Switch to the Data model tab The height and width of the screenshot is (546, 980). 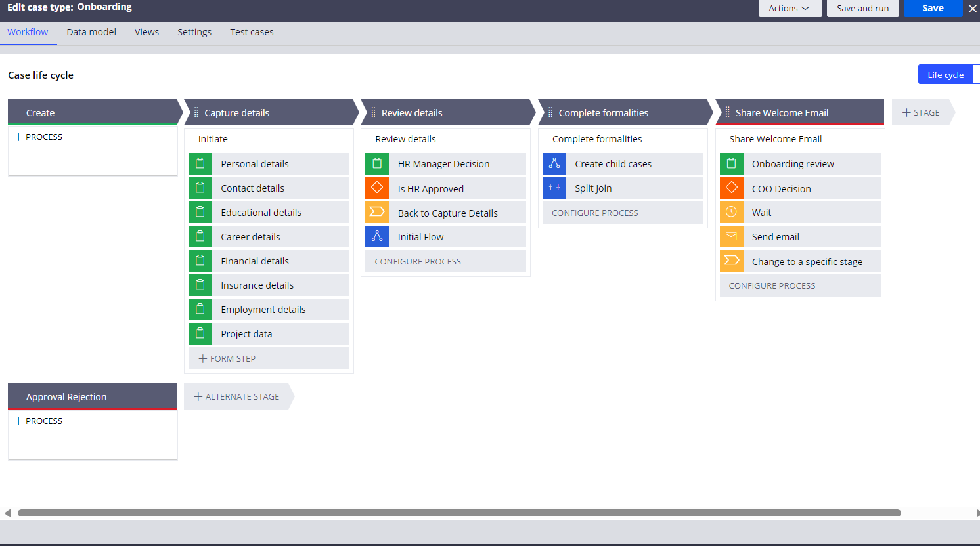91,32
